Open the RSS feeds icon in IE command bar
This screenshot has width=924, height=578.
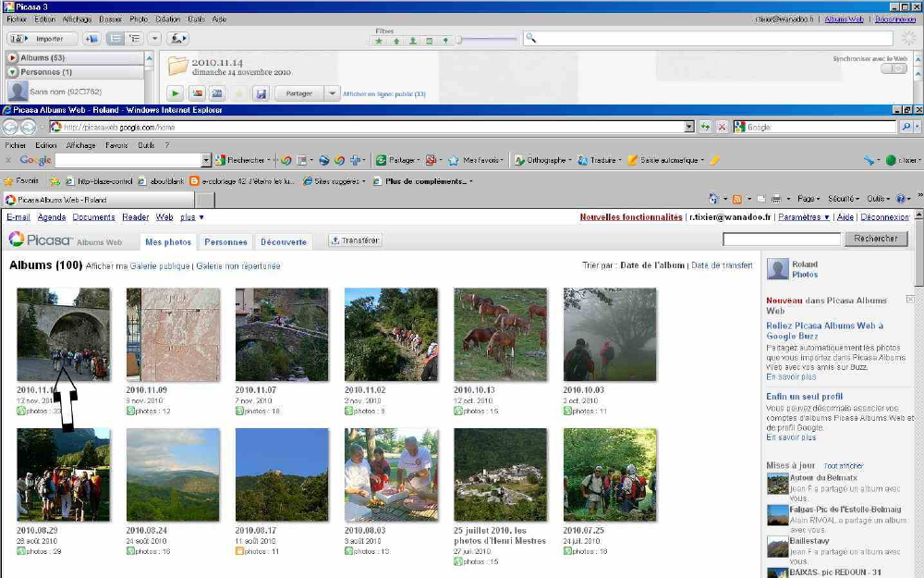(x=736, y=199)
